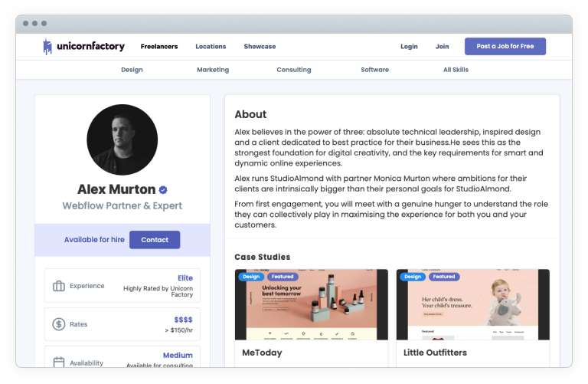Viewport: 588px width, 384px height.
Task: Click the unicornfactory logo
Action: click(83, 47)
